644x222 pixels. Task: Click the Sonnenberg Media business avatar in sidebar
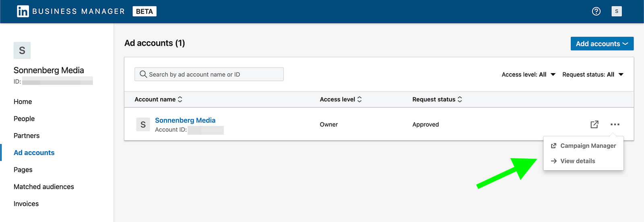[22, 50]
